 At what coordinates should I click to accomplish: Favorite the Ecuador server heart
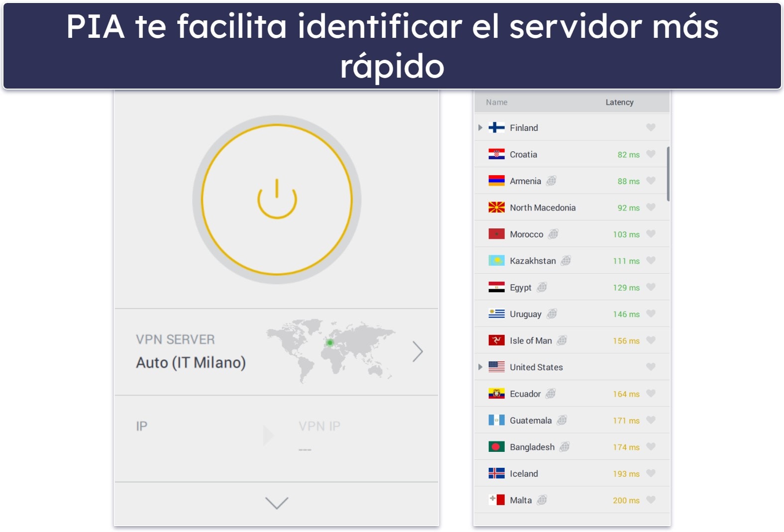pyautogui.click(x=651, y=394)
